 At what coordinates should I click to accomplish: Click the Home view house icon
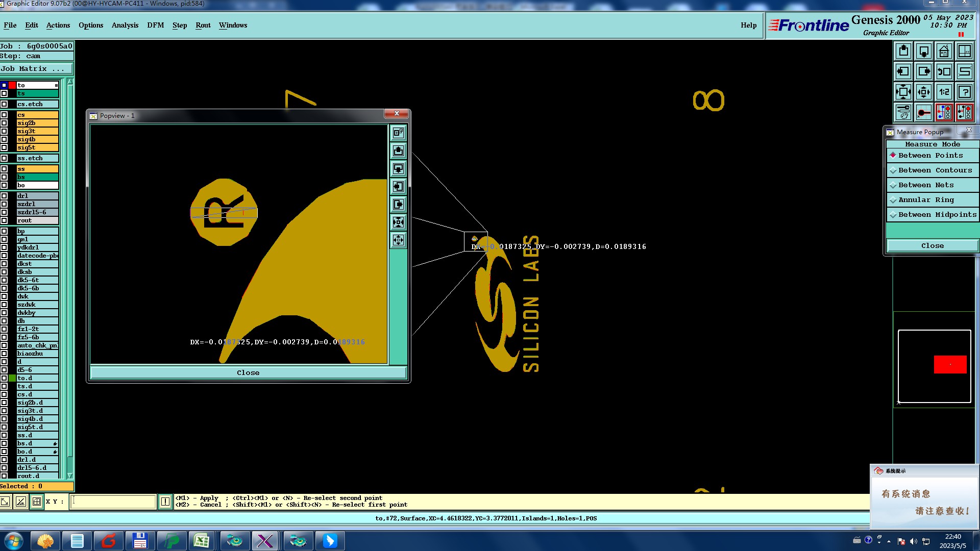(x=944, y=51)
